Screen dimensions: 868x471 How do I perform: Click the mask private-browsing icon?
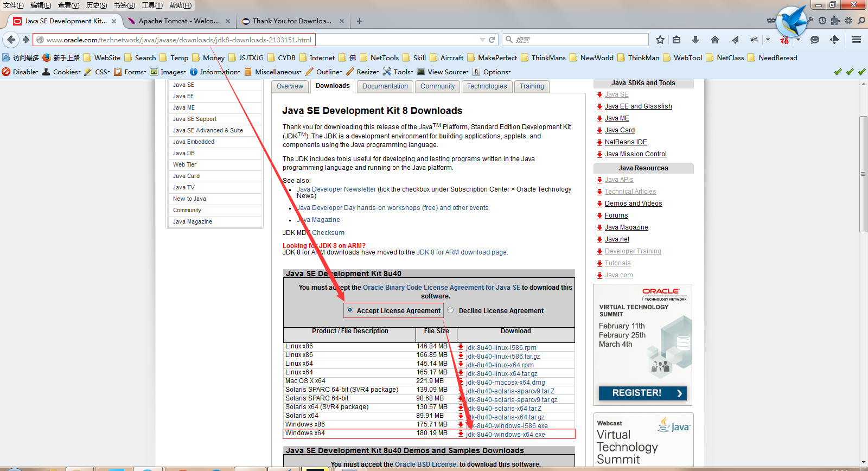(x=771, y=21)
